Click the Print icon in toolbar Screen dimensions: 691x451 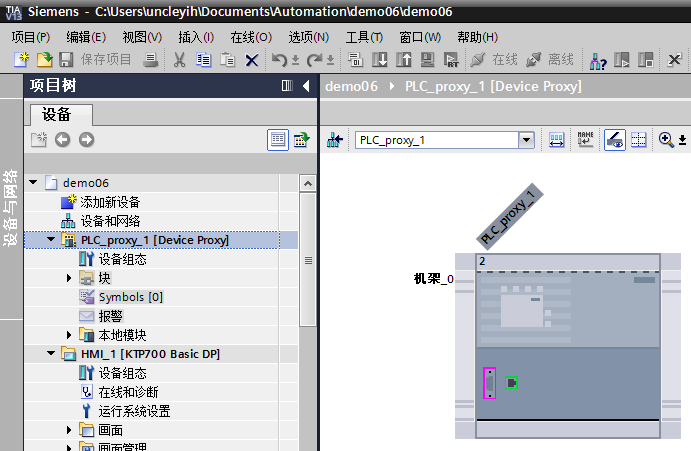tap(150, 59)
